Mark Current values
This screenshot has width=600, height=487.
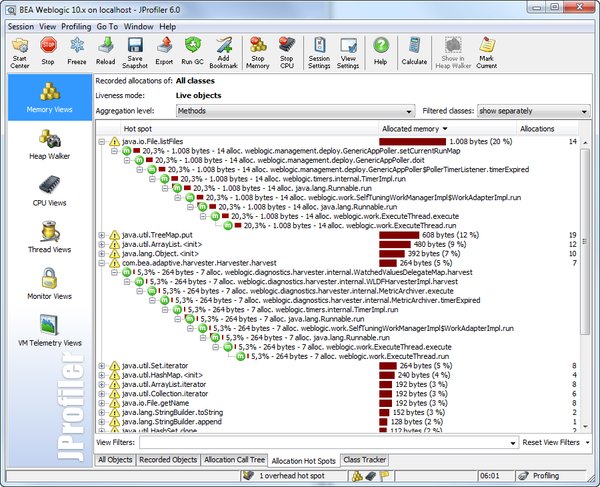pyautogui.click(x=487, y=53)
